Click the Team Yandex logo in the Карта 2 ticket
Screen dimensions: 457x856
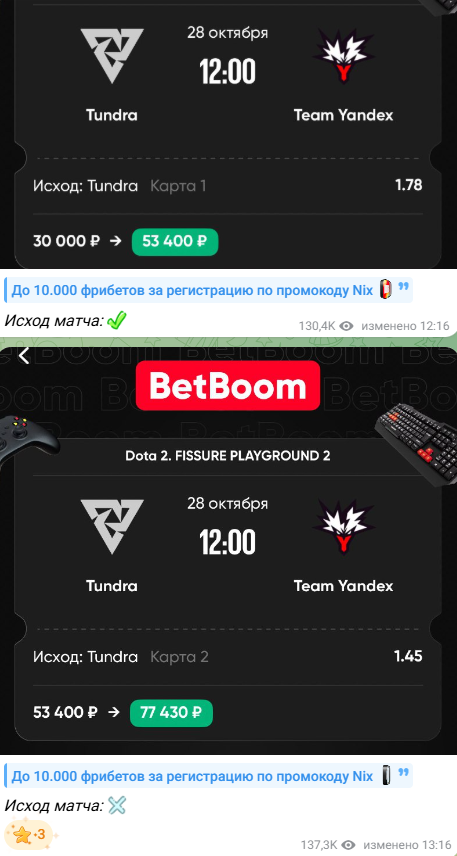click(343, 527)
